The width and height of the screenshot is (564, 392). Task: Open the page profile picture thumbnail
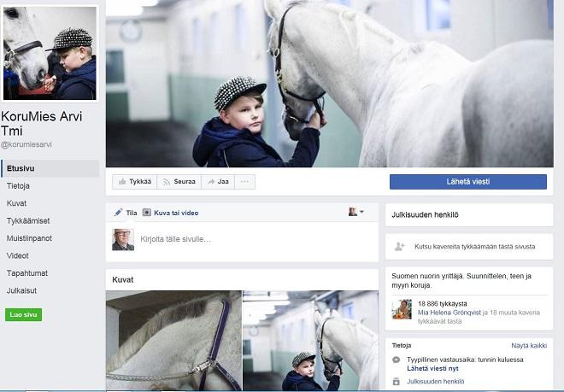click(x=50, y=52)
